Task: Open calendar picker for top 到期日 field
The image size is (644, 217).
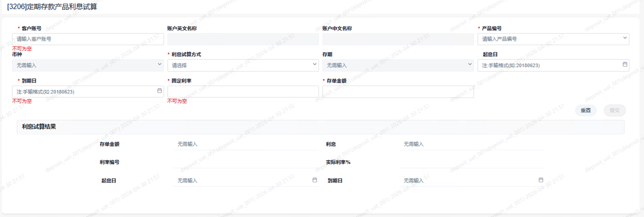Action: coord(160,91)
